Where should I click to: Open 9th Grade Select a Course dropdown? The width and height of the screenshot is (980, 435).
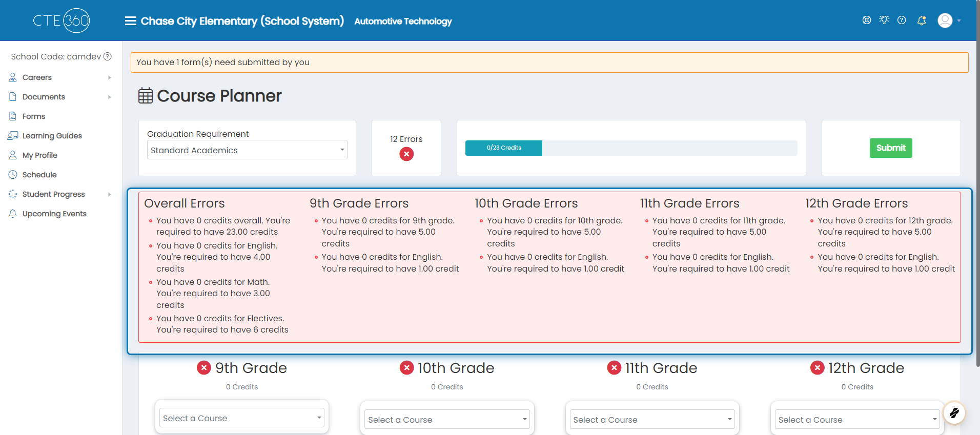click(x=242, y=418)
